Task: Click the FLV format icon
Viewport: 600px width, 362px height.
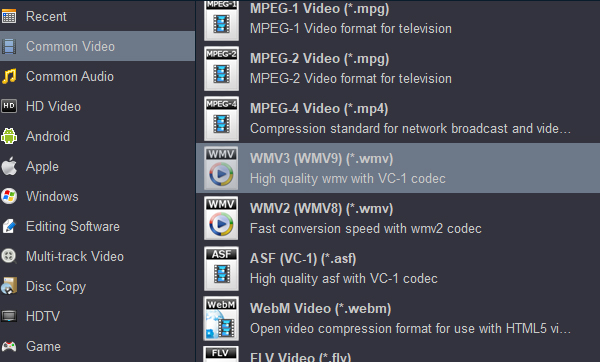Action: tap(221, 354)
